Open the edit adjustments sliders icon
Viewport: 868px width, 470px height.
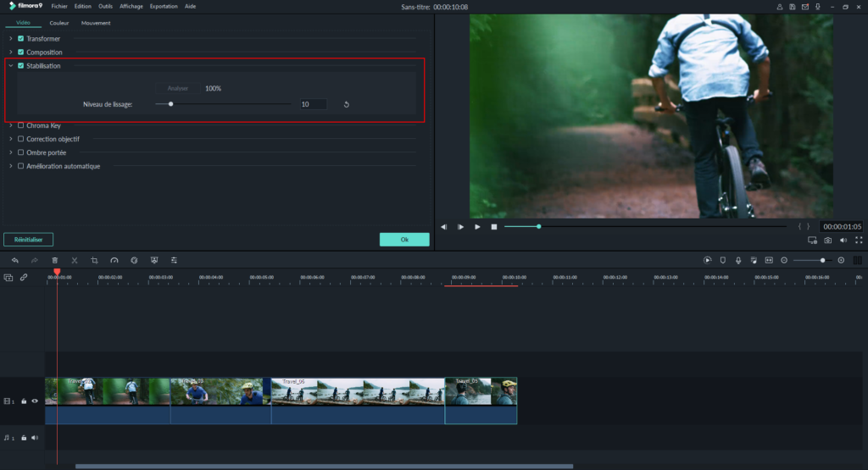174,261
